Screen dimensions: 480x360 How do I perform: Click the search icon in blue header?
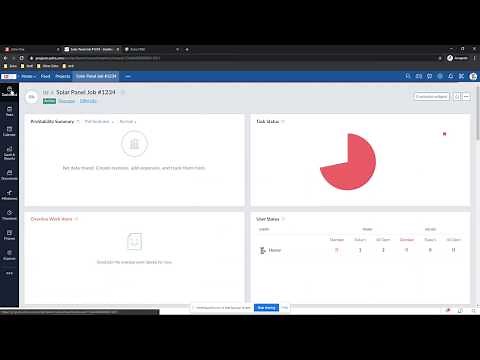click(407, 76)
